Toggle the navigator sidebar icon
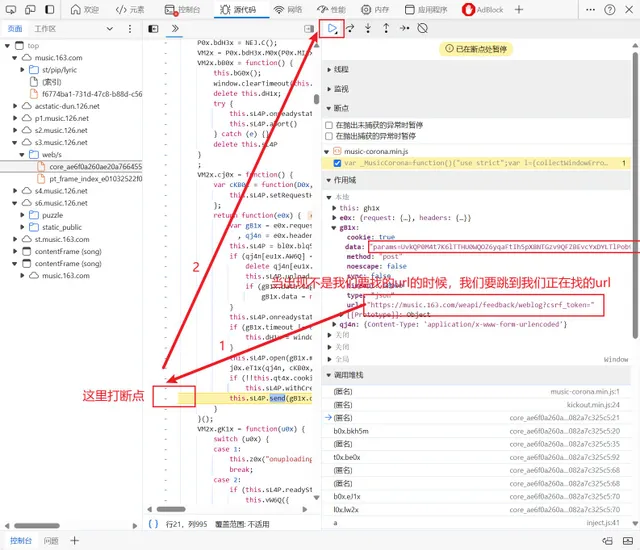The image size is (640, 550). point(153,29)
